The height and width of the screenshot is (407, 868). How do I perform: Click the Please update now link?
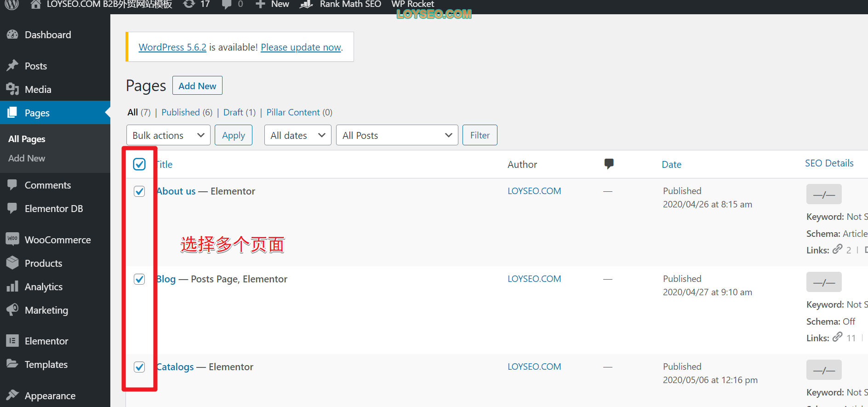coord(301,47)
